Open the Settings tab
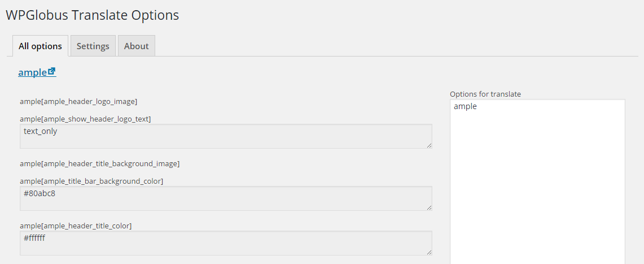Image resolution: width=644 pixels, height=264 pixels. tap(93, 46)
